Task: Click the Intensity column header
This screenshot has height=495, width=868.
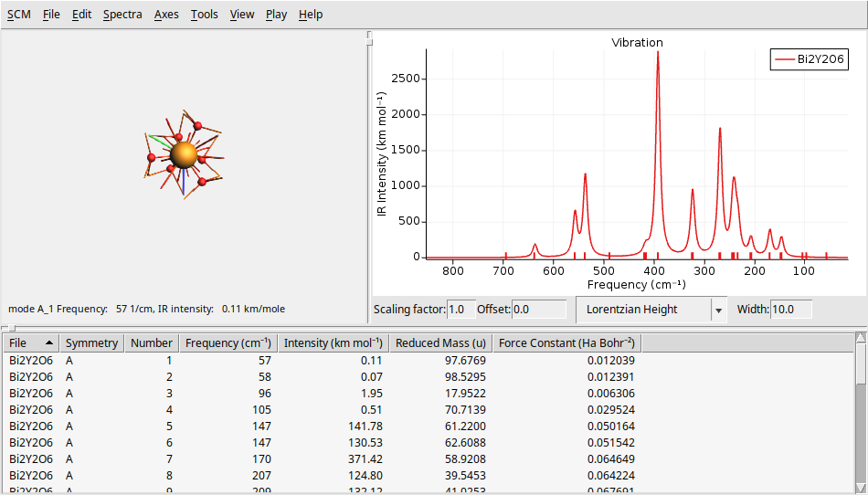Action: click(333, 343)
